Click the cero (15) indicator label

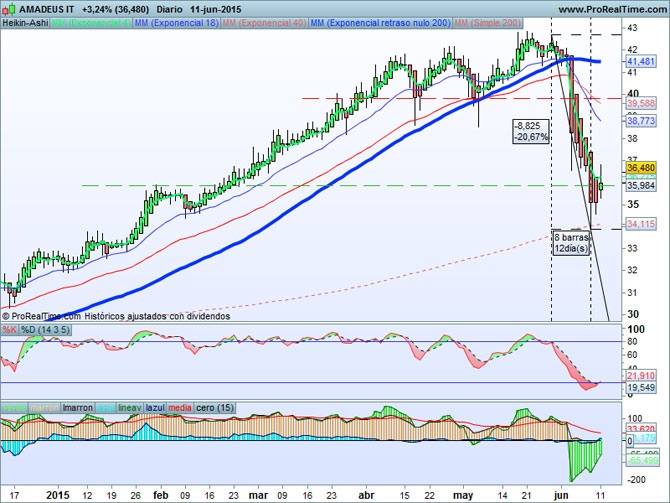[215, 408]
